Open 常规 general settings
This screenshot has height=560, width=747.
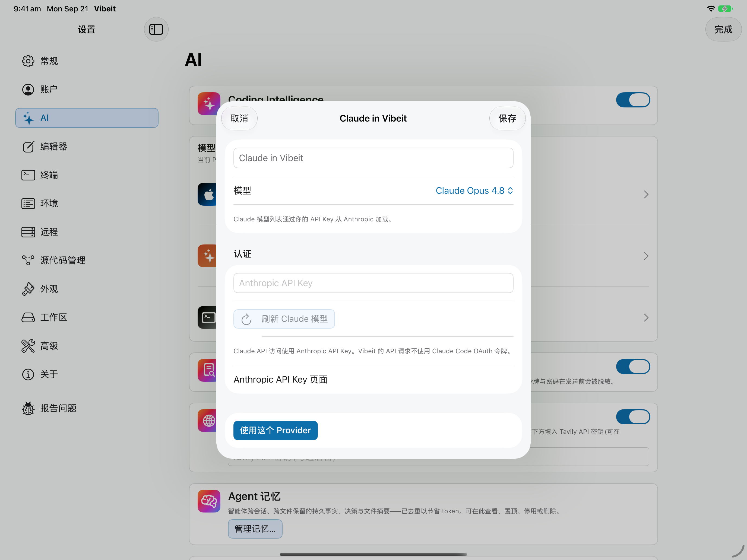click(x=86, y=61)
